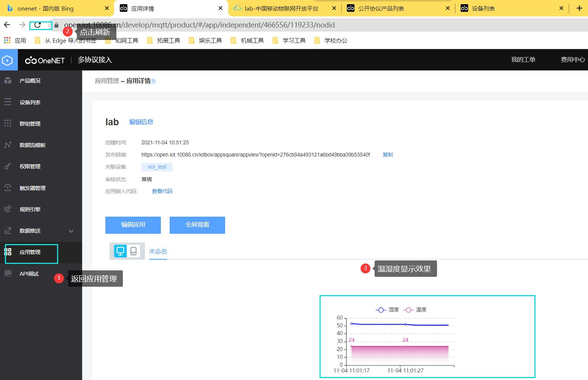Expand the 数据推送 submenu chevron
Viewport: 588px width, 380px height.
pyautogui.click(x=71, y=231)
